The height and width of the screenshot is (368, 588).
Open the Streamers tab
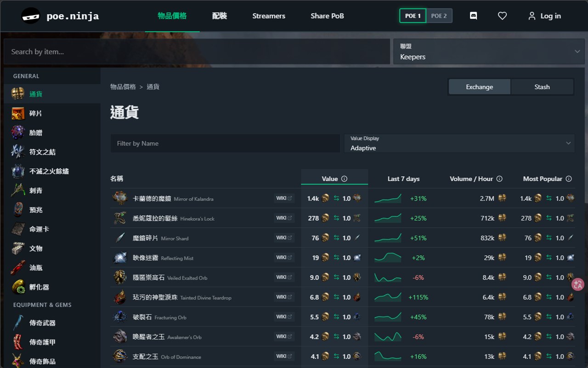(269, 16)
